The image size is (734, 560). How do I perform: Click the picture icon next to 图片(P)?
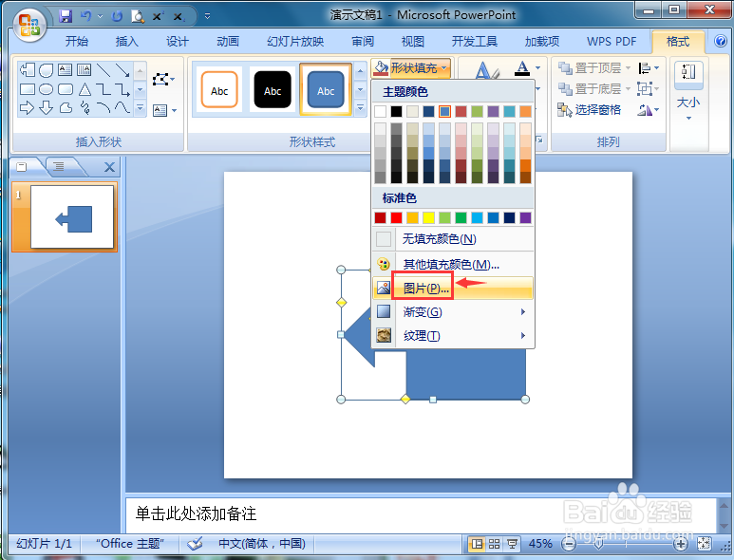click(384, 288)
